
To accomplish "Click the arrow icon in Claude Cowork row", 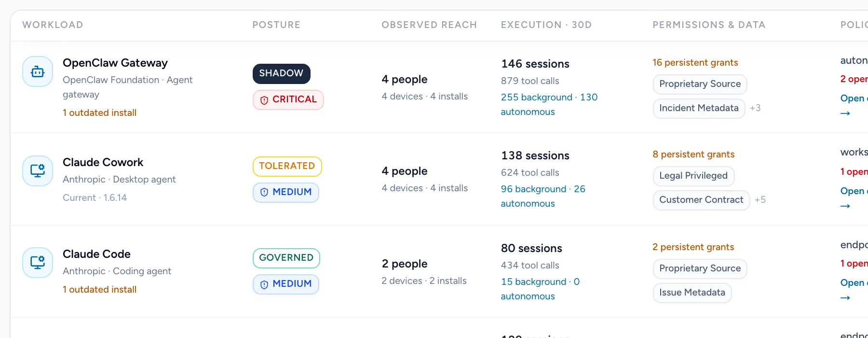I will tap(845, 206).
